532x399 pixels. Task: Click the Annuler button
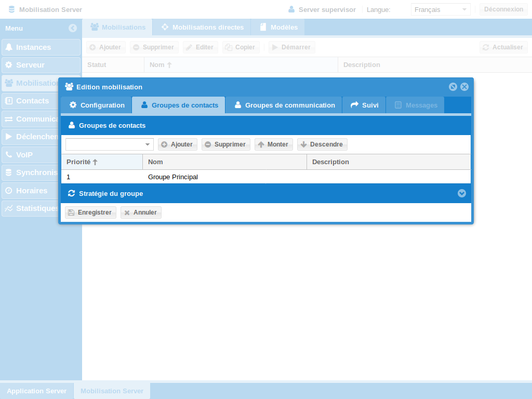point(141,212)
